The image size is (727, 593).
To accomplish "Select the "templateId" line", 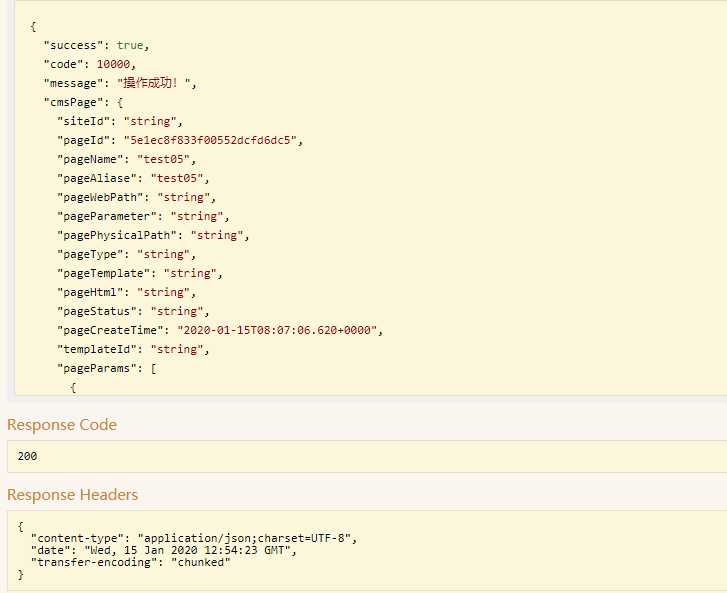I will 134,350.
